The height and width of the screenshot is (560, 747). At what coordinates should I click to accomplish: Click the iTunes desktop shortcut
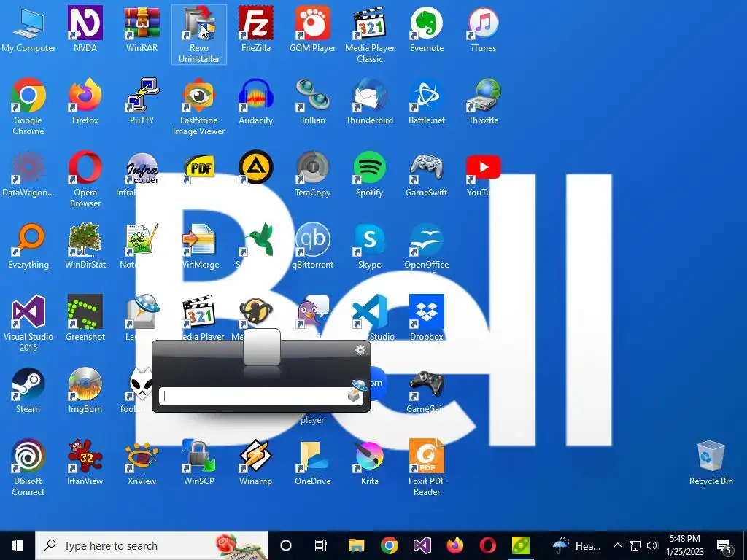[x=483, y=30]
